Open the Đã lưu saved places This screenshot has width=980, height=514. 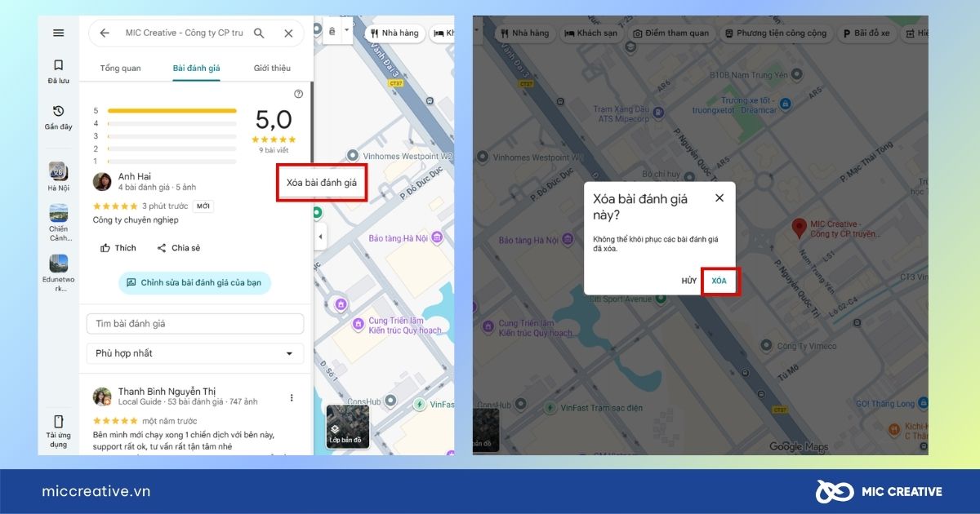(58, 71)
